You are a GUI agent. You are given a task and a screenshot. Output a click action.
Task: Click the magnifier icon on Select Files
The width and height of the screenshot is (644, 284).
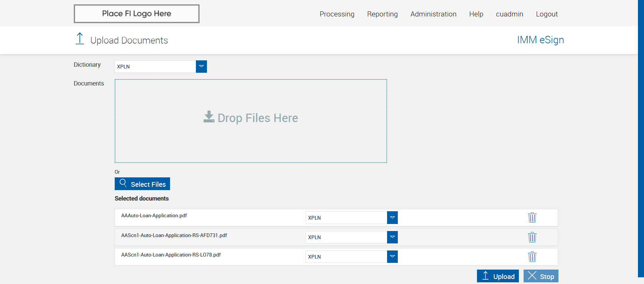click(123, 183)
